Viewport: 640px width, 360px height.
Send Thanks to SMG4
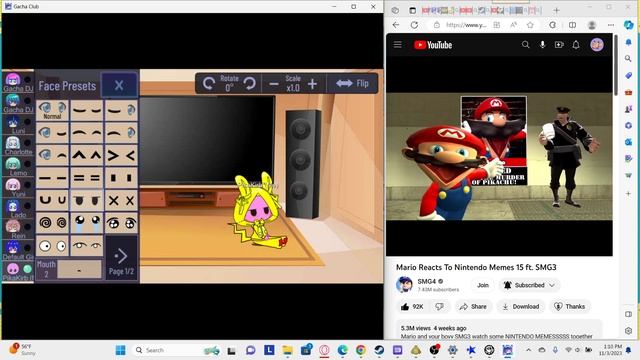pos(570,307)
